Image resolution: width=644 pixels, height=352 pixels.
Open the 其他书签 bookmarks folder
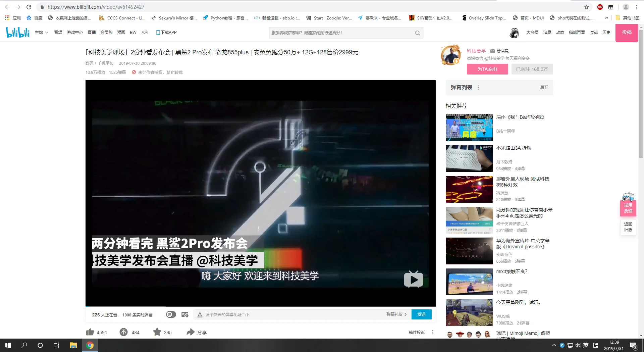coord(627,18)
